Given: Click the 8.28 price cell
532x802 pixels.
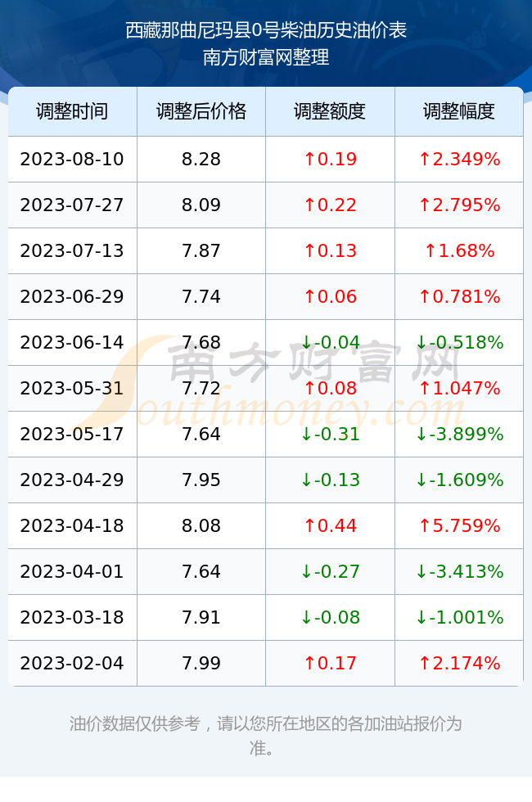Looking at the screenshot, I should click(201, 159).
